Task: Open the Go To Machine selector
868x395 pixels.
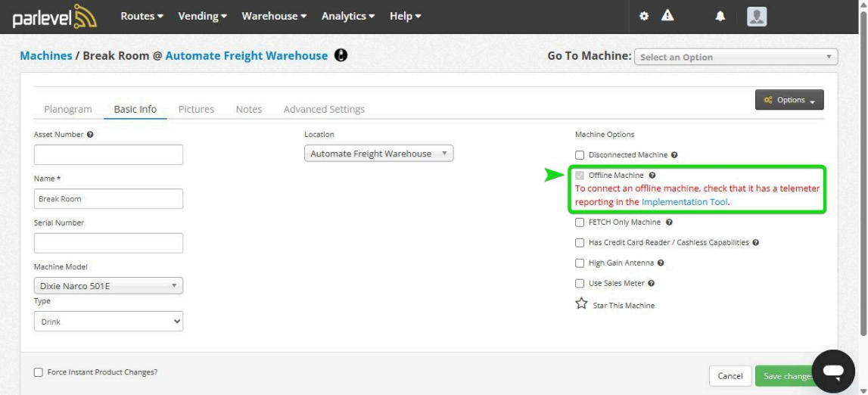Action: [x=736, y=57]
